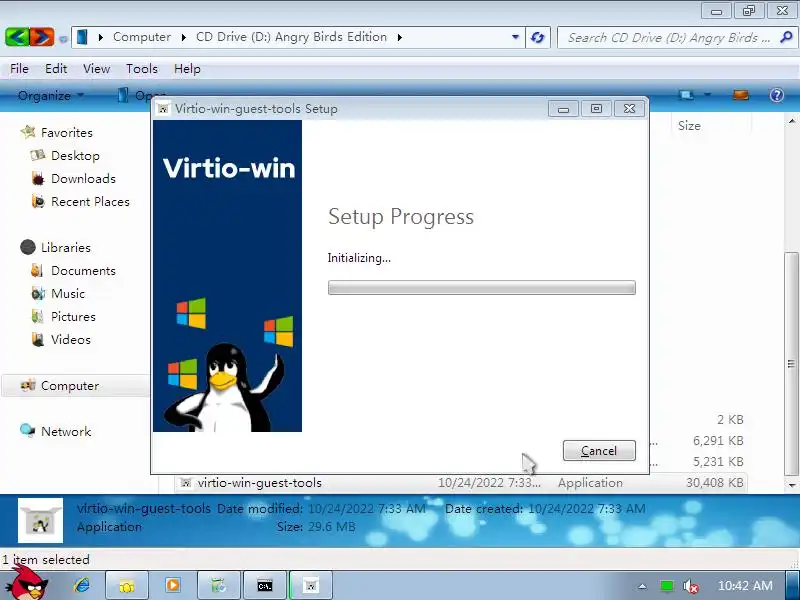Open the Explorer folder icon on the taskbar

tap(127, 586)
